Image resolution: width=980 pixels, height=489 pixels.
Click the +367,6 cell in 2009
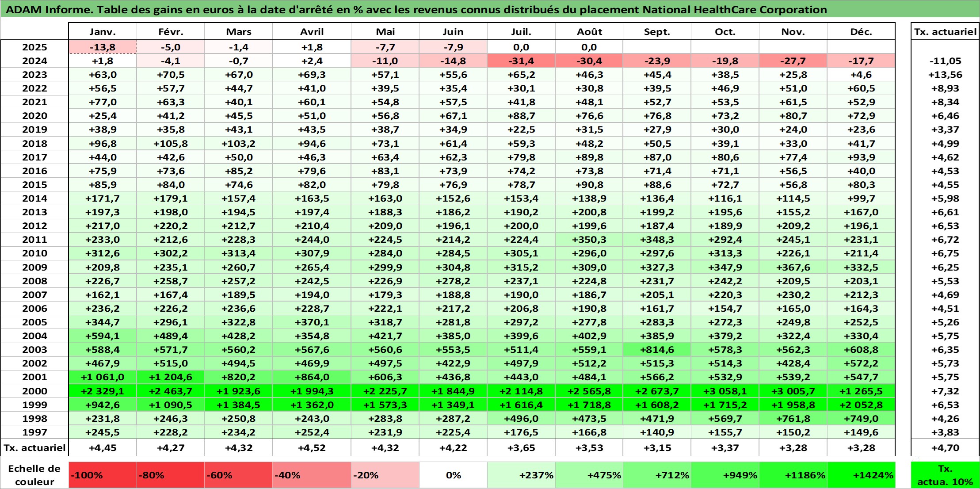(793, 267)
